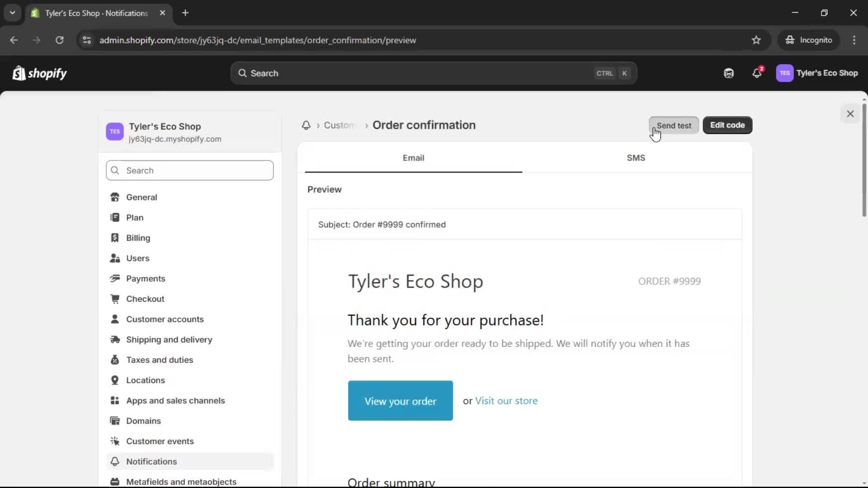Go to Taxes and duties settings
The width and height of the screenshot is (868, 488).
(x=159, y=360)
